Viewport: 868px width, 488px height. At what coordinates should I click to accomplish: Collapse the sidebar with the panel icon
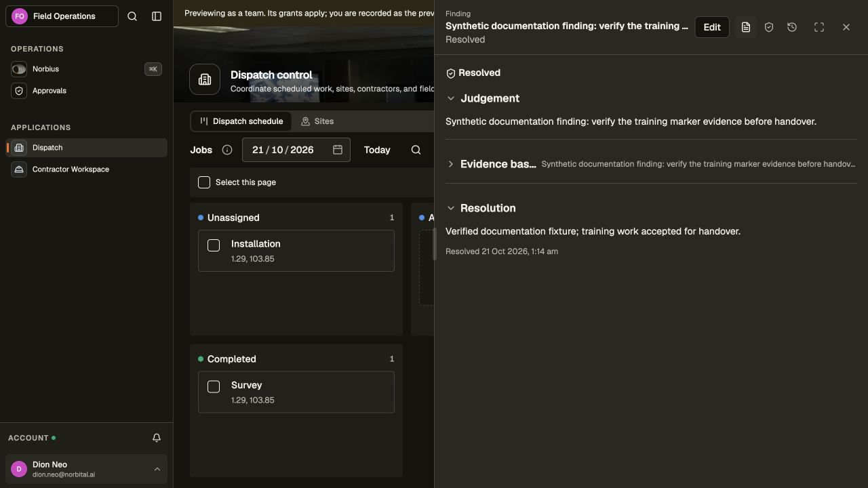[157, 16]
